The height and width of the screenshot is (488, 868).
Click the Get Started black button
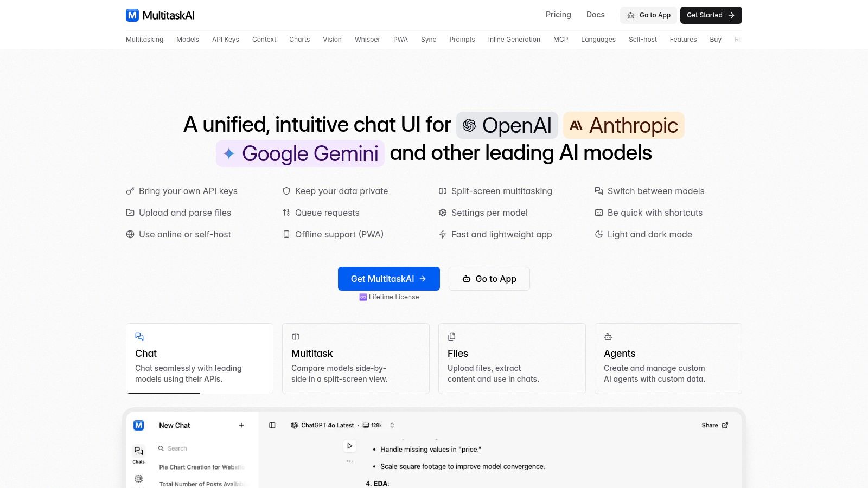[711, 15]
